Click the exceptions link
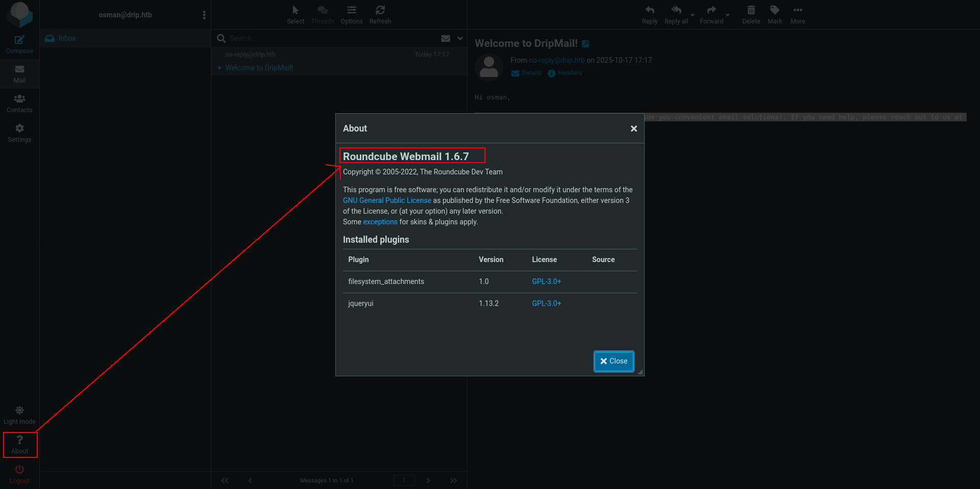This screenshot has height=489, width=980. [x=380, y=222]
